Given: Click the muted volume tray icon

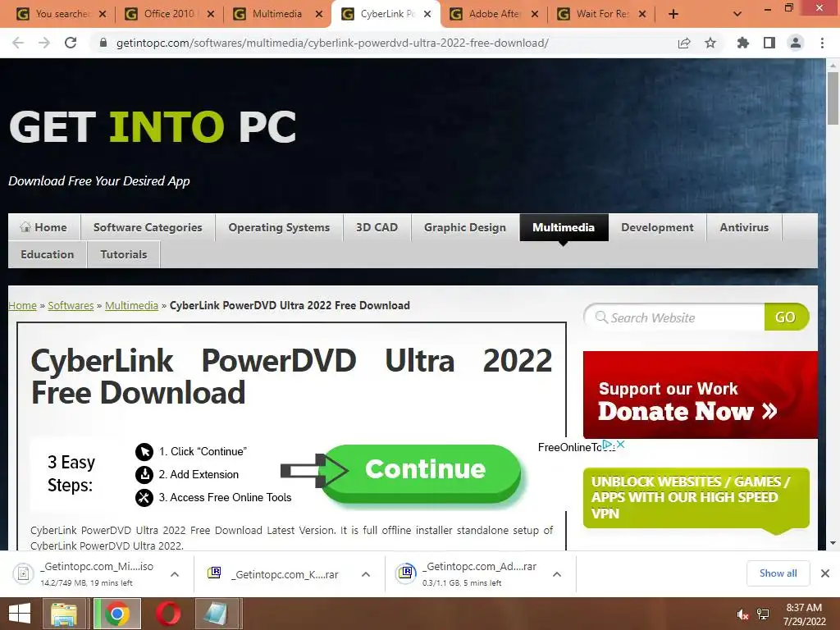Looking at the screenshot, I should 742,614.
